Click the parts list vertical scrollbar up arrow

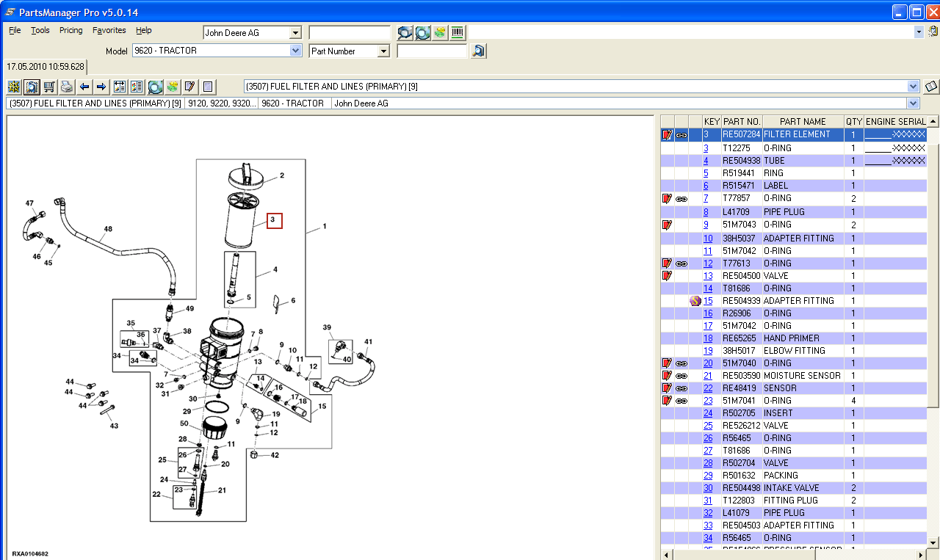(933, 122)
